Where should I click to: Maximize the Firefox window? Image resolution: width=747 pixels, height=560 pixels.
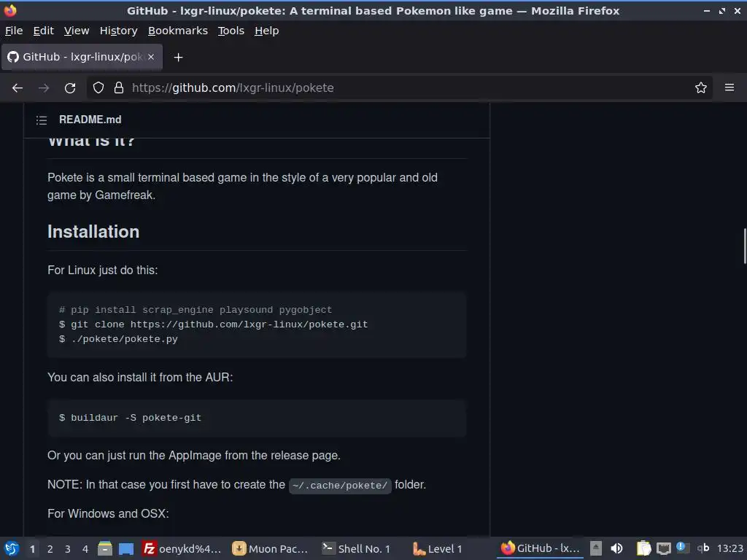coord(722,10)
